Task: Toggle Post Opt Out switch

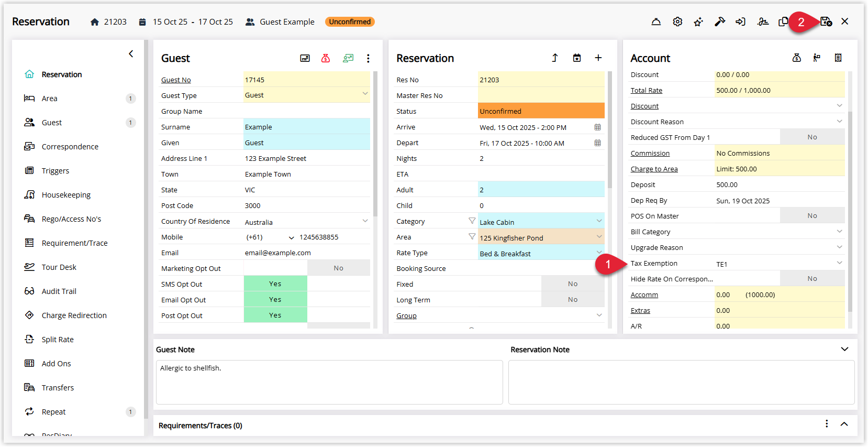Action: click(x=307, y=315)
